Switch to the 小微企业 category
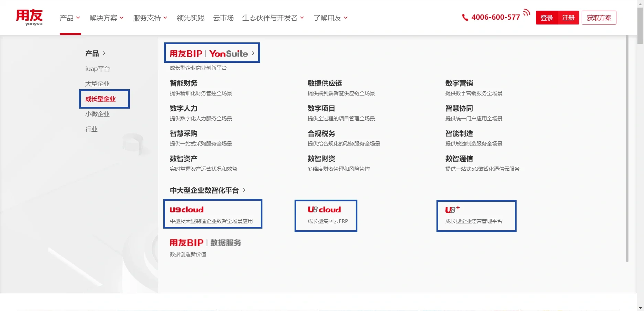Screen dimensions: 644x311 click(x=97, y=114)
